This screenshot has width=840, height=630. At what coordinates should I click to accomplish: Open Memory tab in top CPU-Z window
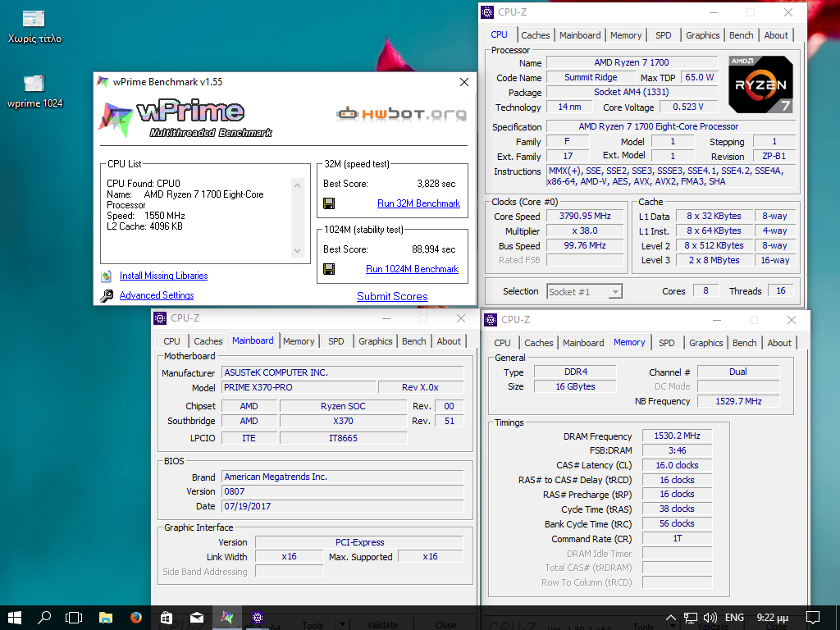626,35
